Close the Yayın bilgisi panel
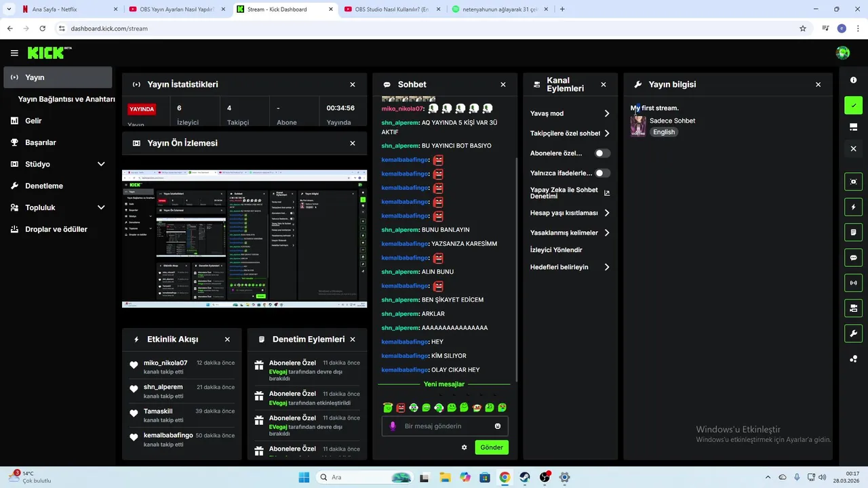 (x=818, y=85)
